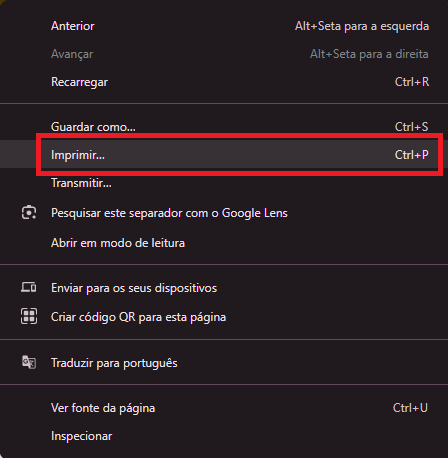Open DevTools with Inspecionar
Image resolution: width=448 pixels, height=458 pixels.
(x=224, y=436)
